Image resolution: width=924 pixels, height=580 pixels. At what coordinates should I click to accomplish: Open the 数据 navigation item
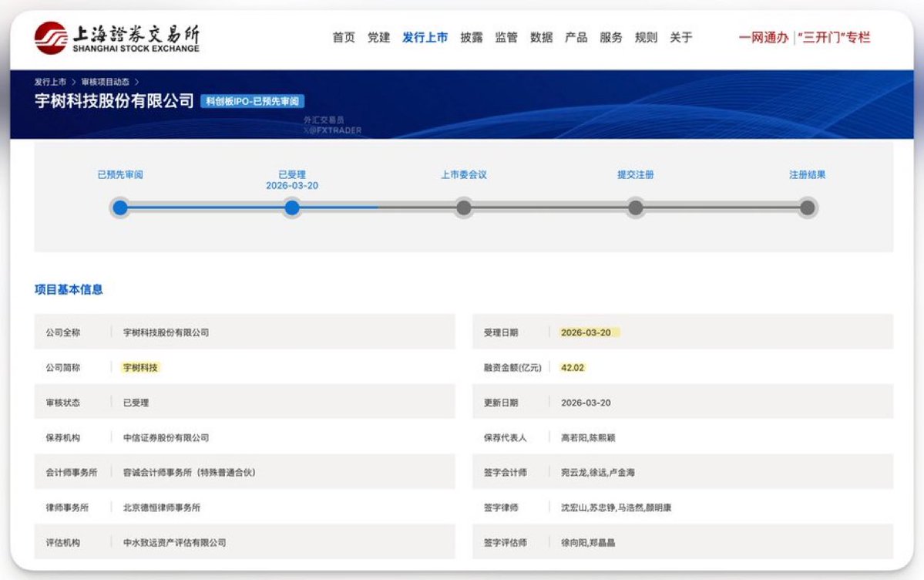[x=541, y=38]
